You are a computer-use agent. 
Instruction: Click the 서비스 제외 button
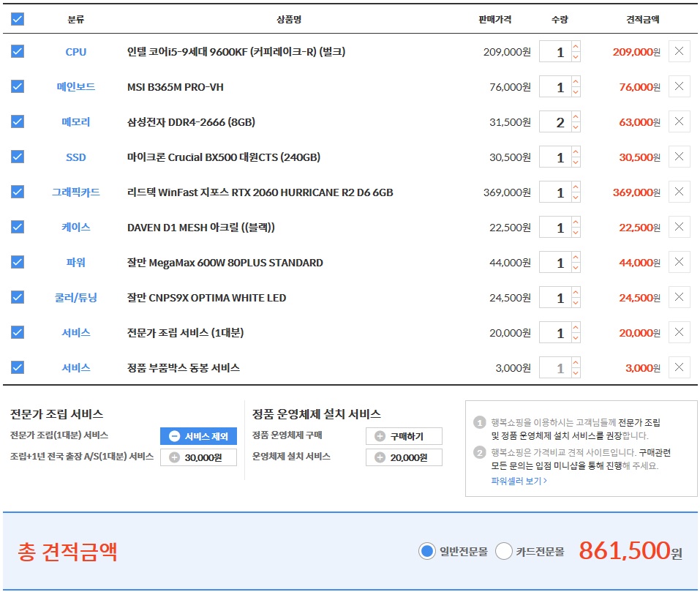199,436
